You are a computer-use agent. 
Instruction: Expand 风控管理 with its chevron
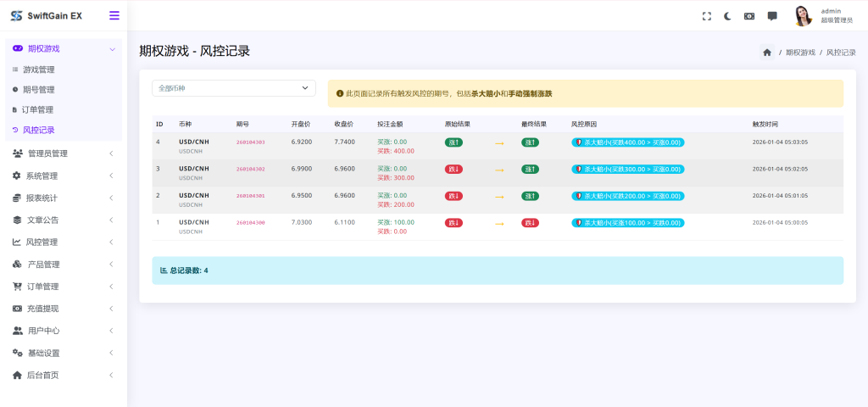(111, 242)
